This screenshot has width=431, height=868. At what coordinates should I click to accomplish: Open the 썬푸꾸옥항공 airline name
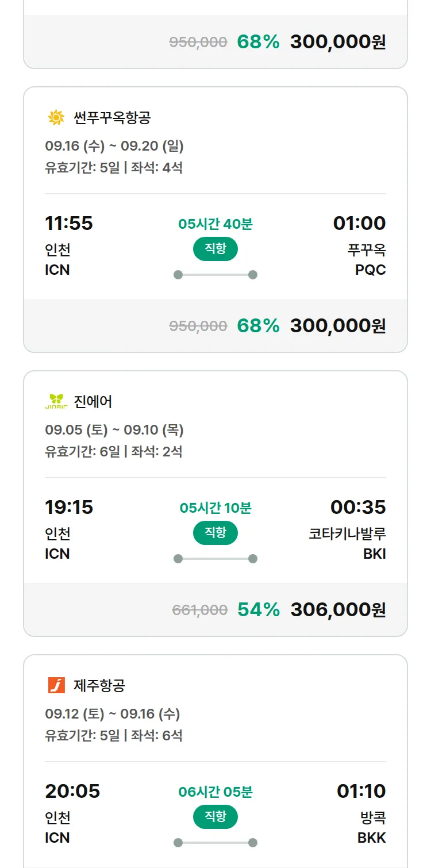click(112, 118)
